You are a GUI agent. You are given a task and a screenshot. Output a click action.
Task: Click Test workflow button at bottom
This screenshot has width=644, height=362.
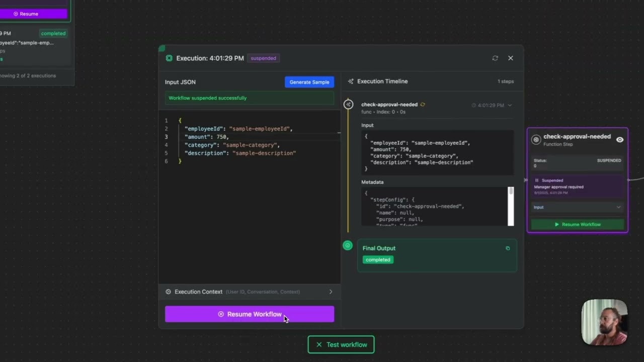click(341, 345)
